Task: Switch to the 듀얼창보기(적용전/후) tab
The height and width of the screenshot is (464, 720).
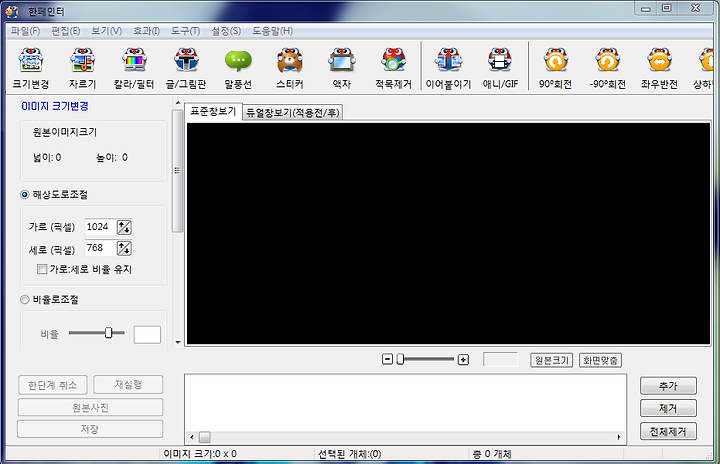Action: click(292, 113)
